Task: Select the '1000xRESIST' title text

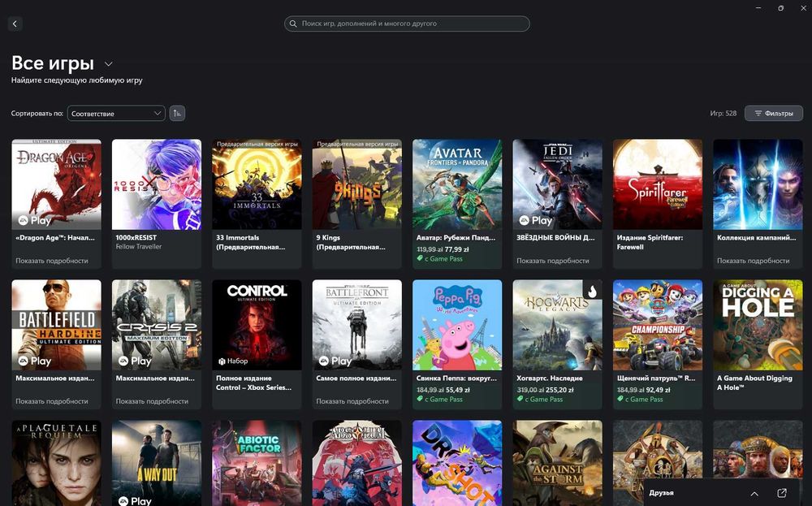Action: [136, 238]
